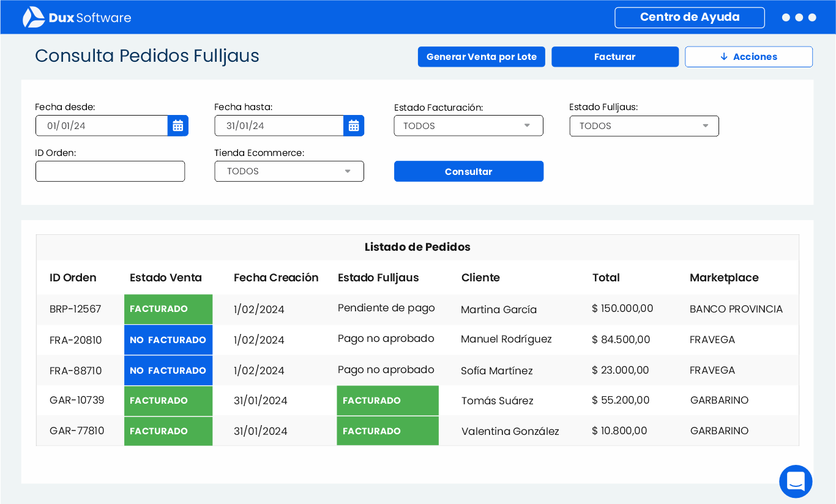Select order BRP-12567

pyautogui.click(x=75, y=309)
